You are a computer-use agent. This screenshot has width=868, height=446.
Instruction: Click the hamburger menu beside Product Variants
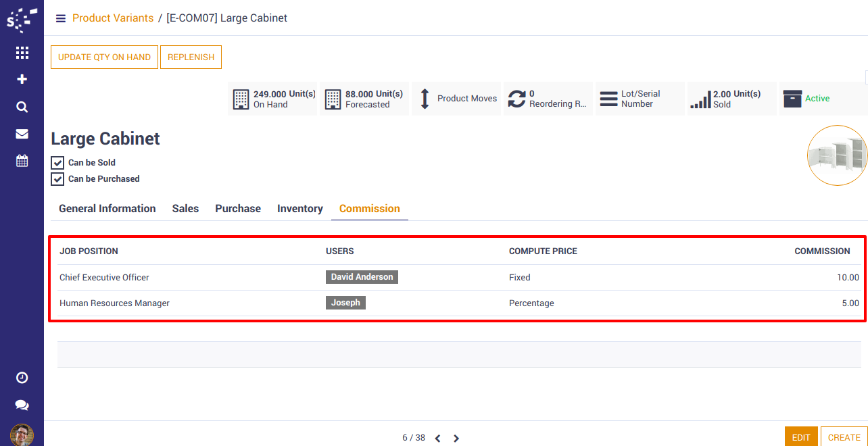pyautogui.click(x=61, y=18)
